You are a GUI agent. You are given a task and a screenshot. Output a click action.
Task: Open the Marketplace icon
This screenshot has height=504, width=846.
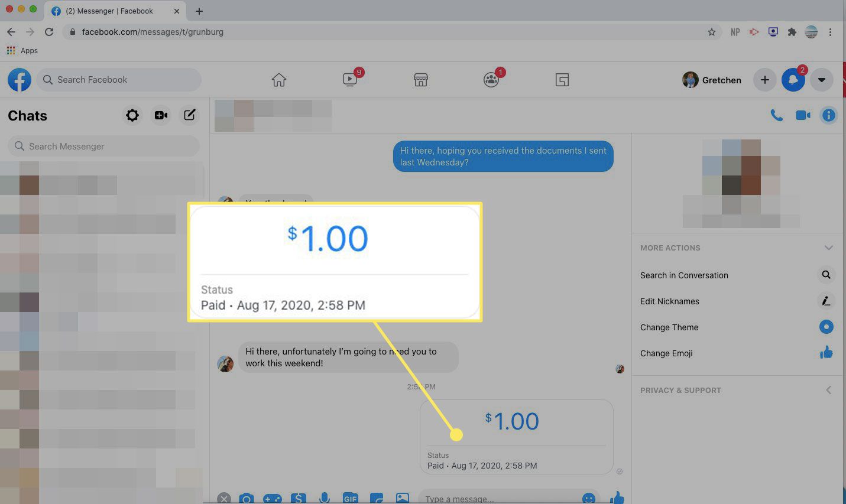[x=420, y=80]
